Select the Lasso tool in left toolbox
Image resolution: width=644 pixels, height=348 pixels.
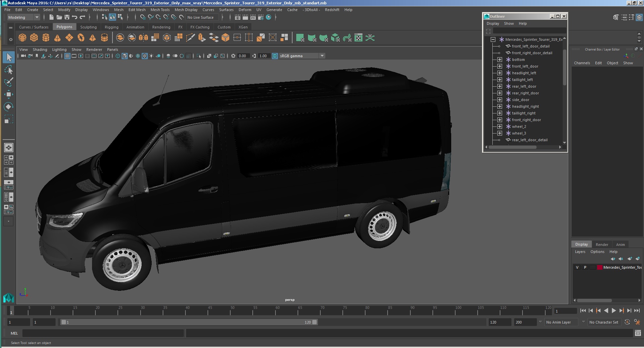coord(9,70)
